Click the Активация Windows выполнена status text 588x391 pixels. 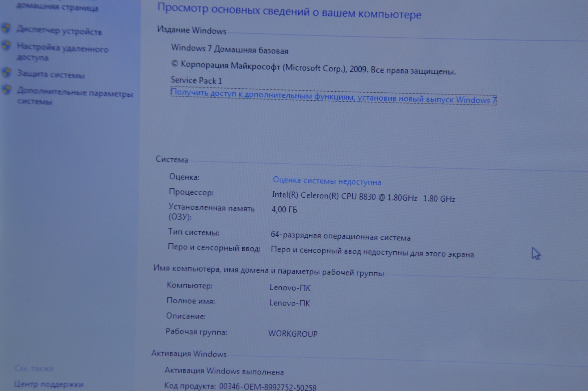pyautogui.click(x=224, y=371)
